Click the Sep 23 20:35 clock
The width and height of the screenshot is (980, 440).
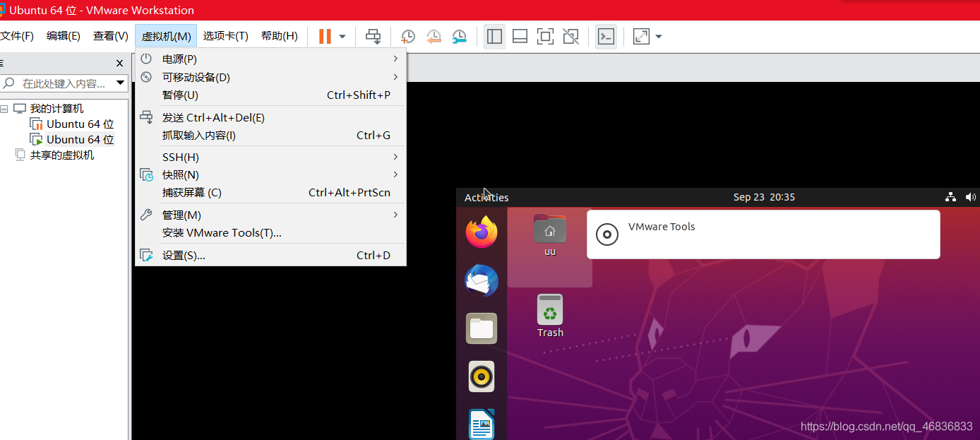coord(764,197)
